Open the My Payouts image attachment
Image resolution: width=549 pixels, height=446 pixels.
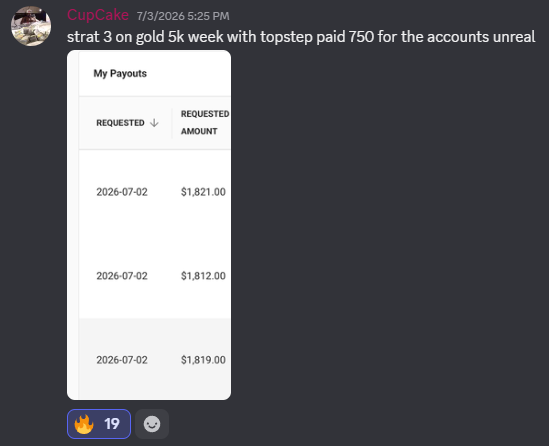click(x=149, y=225)
